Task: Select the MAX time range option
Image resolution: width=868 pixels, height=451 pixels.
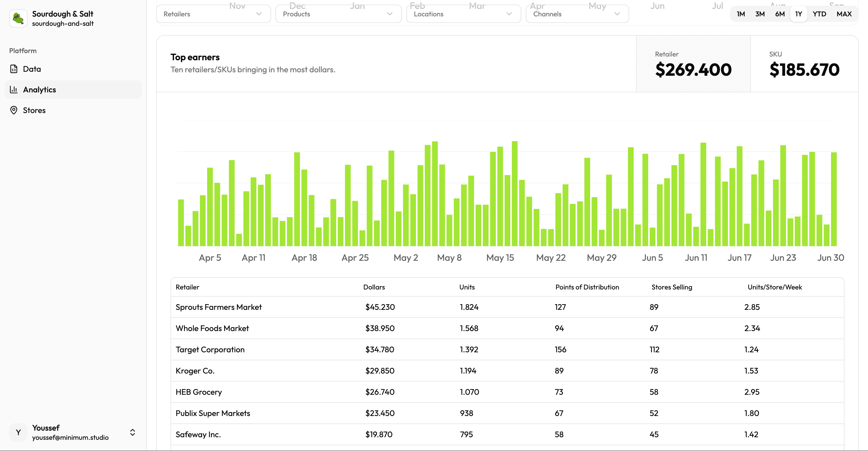Action: tap(844, 14)
